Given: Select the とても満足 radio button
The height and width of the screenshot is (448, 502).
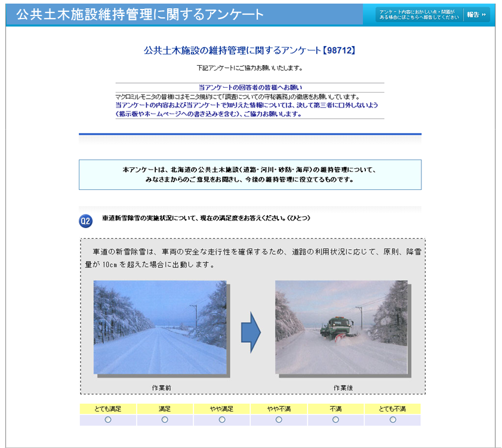Looking at the screenshot, I should click(x=108, y=420).
